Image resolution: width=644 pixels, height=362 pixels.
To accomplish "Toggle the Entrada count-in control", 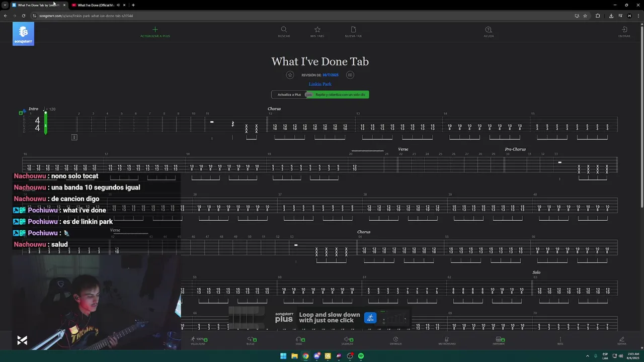I will (x=395, y=341).
